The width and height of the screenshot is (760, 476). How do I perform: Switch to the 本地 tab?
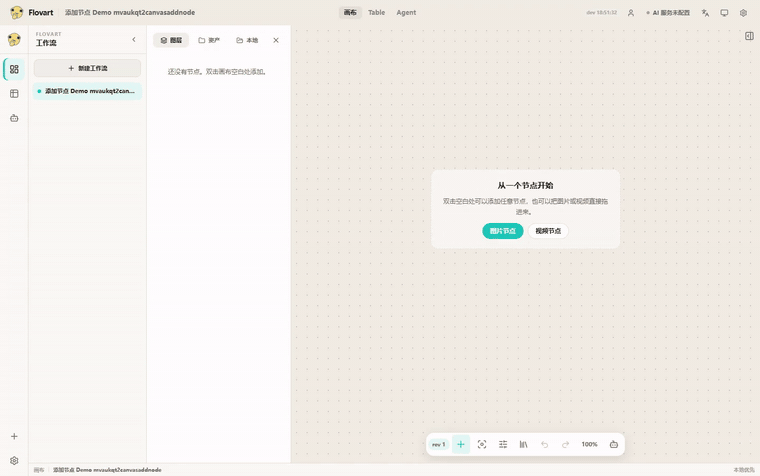click(247, 40)
